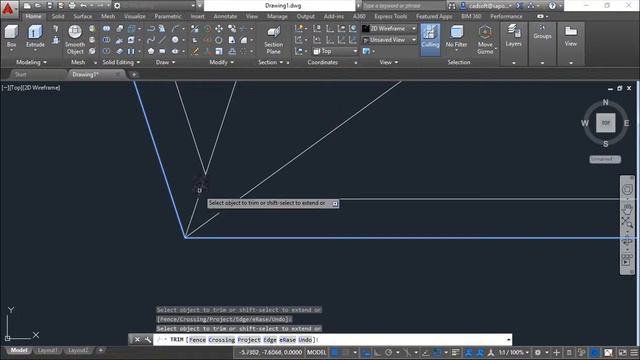Screen dimensions: 640x360
Task: Toggle grid display in status bar
Action: click(335, 352)
